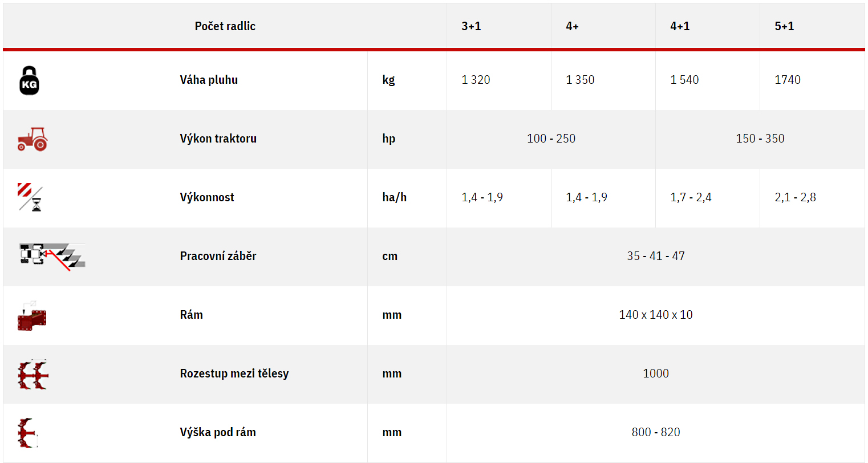Click the Počet radlic header cell
The height and width of the screenshot is (463, 868).
coord(225,26)
